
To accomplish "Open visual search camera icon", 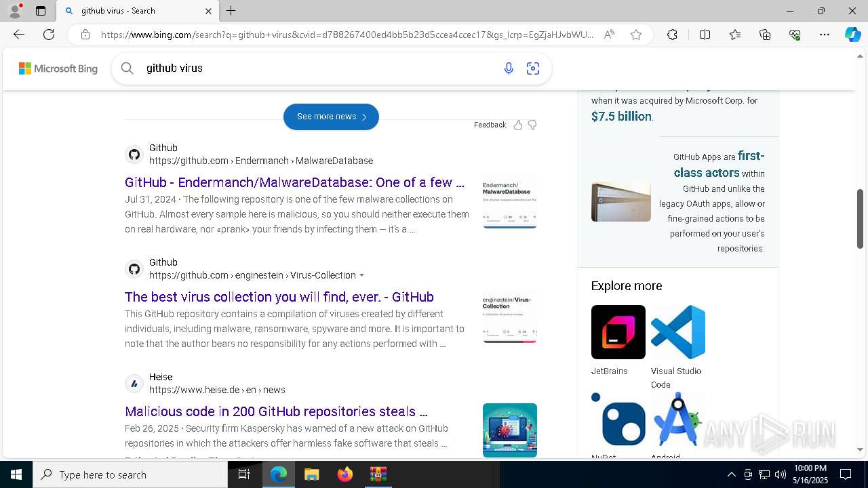I will click(533, 68).
